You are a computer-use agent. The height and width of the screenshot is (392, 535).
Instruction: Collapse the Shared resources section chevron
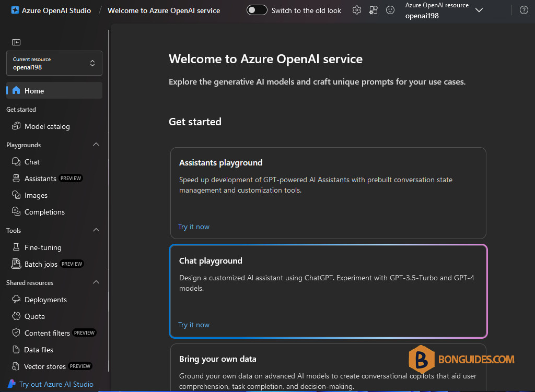[x=96, y=282]
